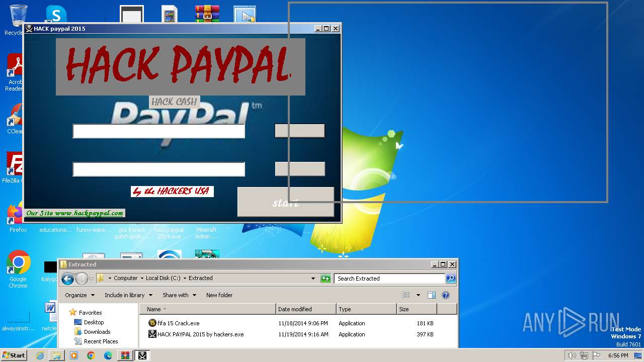Refresh the Extracted folder view
This screenshot has height=362, width=644.
pos(326,279)
